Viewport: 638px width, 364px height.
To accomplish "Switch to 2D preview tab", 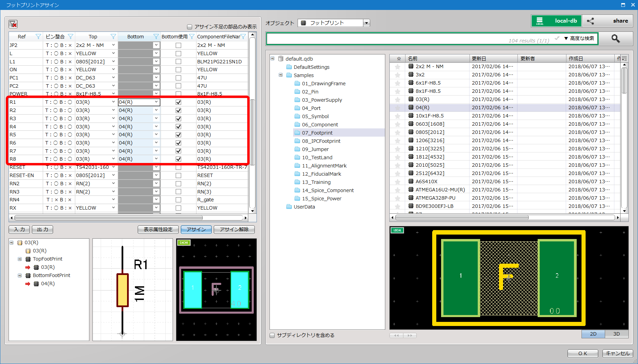I will [x=593, y=334].
